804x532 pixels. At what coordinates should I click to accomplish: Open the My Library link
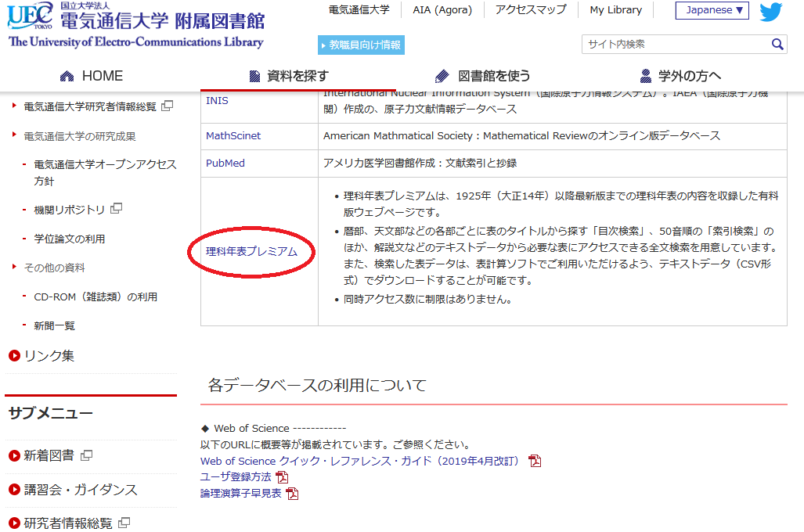[x=616, y=9]
